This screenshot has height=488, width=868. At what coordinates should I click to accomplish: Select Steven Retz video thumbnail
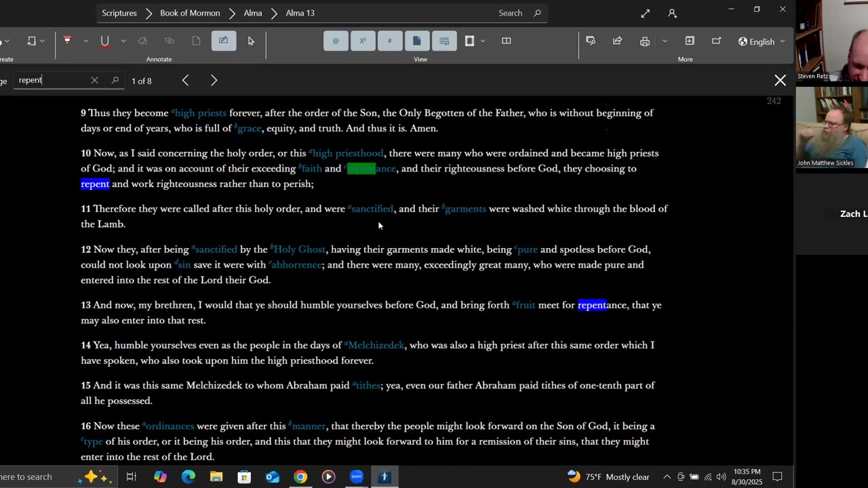(831, 41)
